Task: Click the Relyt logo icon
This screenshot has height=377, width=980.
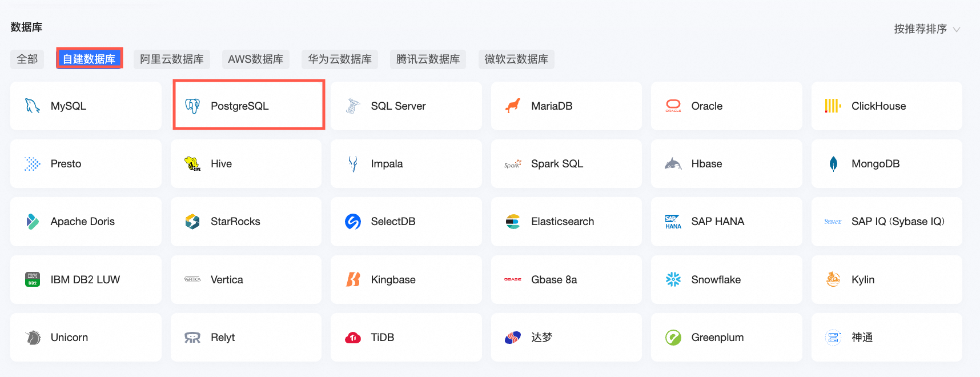Action: click(x=192, y=338)
